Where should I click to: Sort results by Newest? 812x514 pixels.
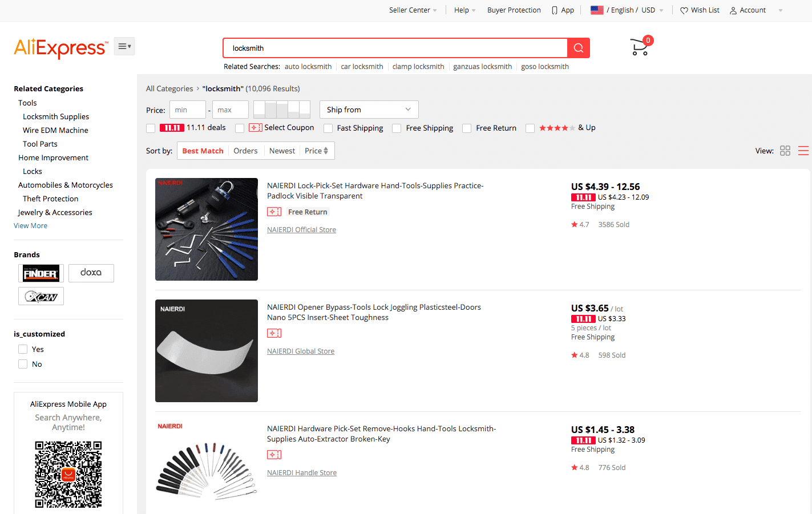(x=282, y=151)
